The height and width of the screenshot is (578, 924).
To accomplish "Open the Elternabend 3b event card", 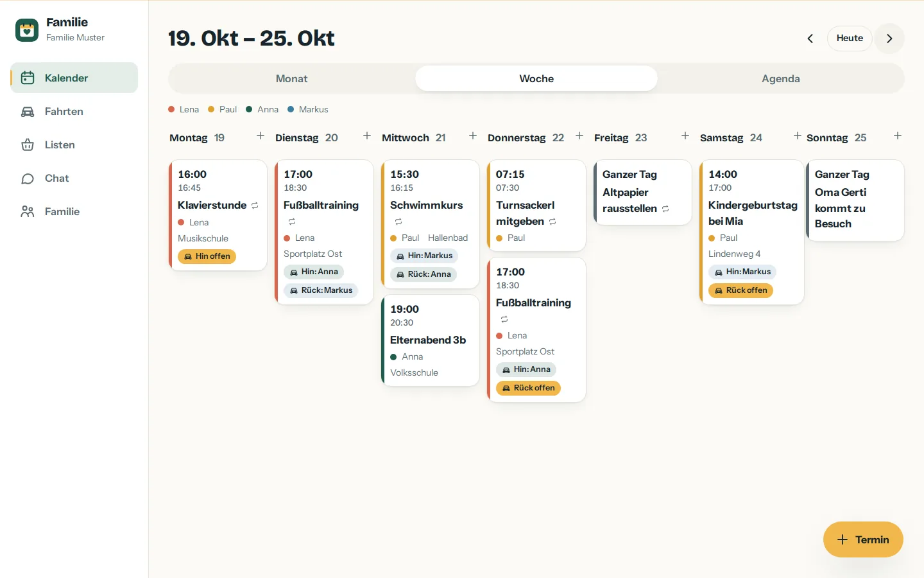I will (x=431, y=340).
